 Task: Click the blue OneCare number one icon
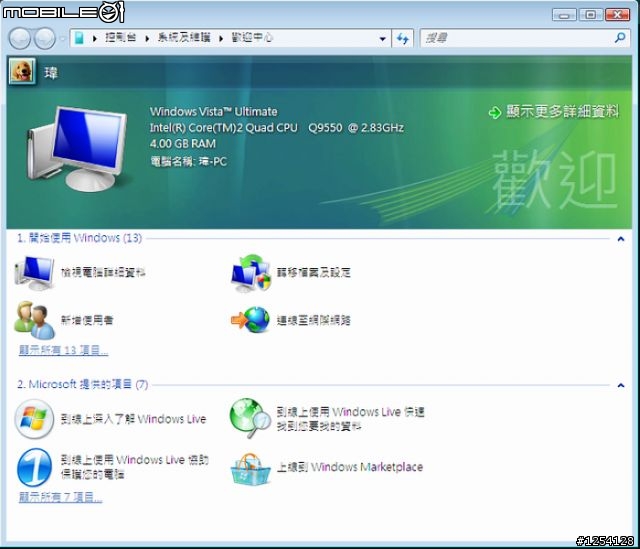pyautogui.click(x=34, y=467)
